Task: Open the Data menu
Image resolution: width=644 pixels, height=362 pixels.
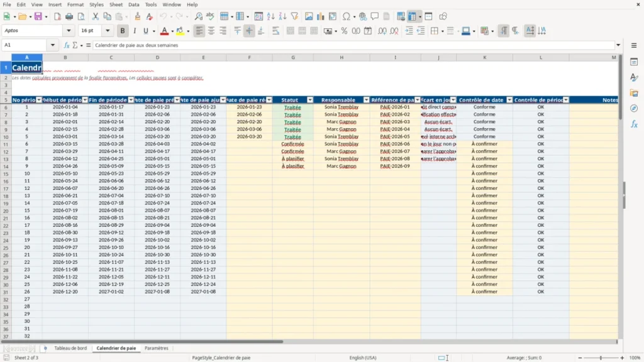Action: (133, 4)
